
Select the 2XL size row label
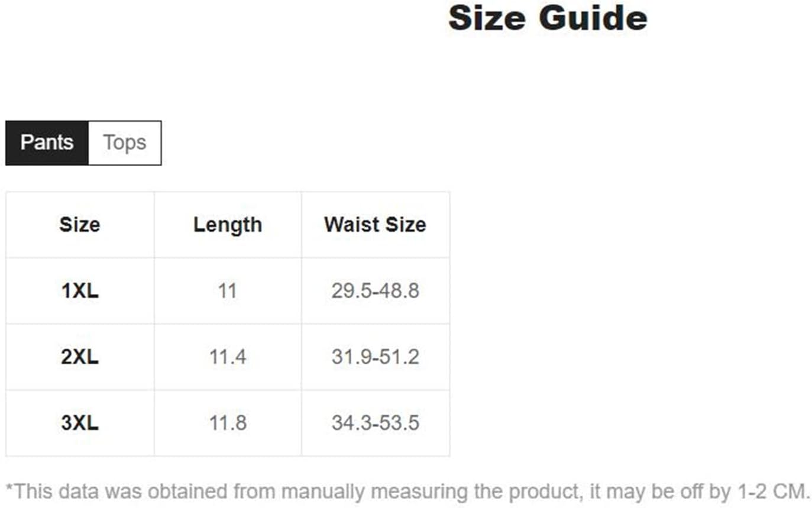(x=80, y=357)
